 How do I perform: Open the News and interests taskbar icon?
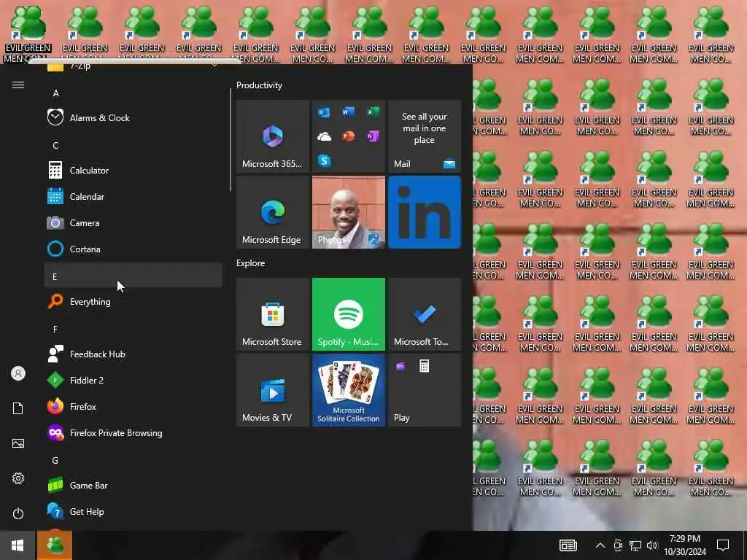(x=568, y=545)
